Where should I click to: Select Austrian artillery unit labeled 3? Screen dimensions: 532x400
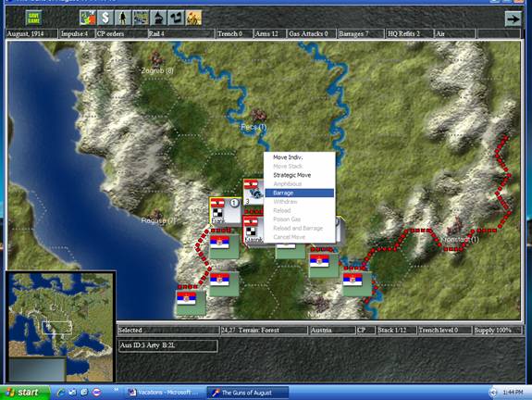[x=254, y=192]
